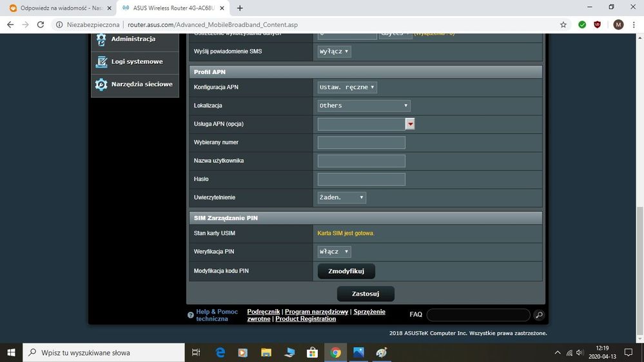Click the FAQ search magnifier icon
The width and height of the screenshot is (644, 362).
click(539, 315)
